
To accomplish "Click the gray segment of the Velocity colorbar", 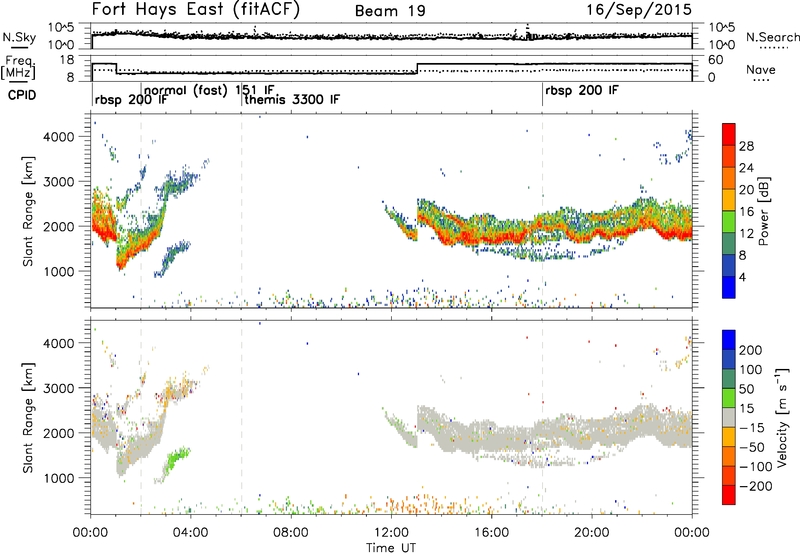I will 729,417.
